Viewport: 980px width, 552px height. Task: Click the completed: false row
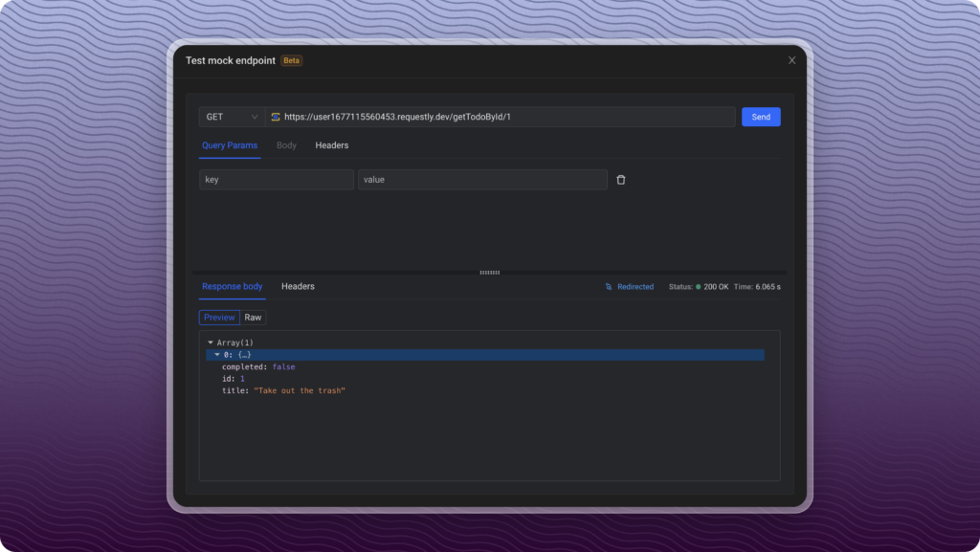(x=258, y=367)
